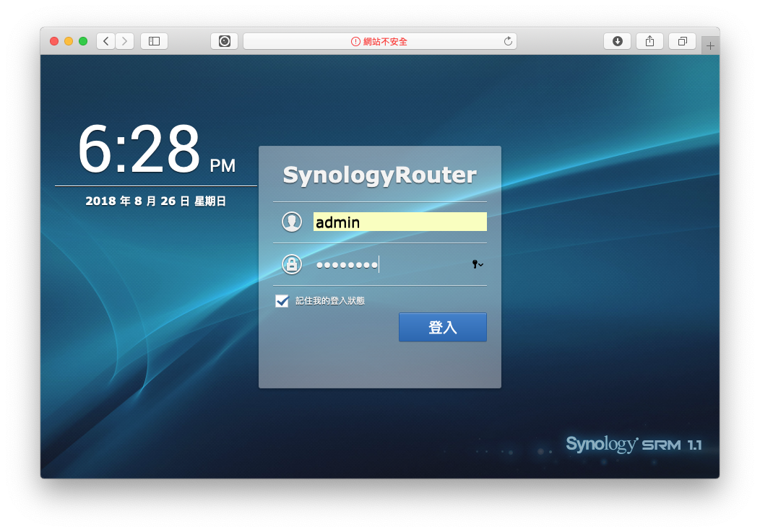Uncheck 記住我的登入狀態 checkbox
The image size is (760, 532).
tap(282, 301)
